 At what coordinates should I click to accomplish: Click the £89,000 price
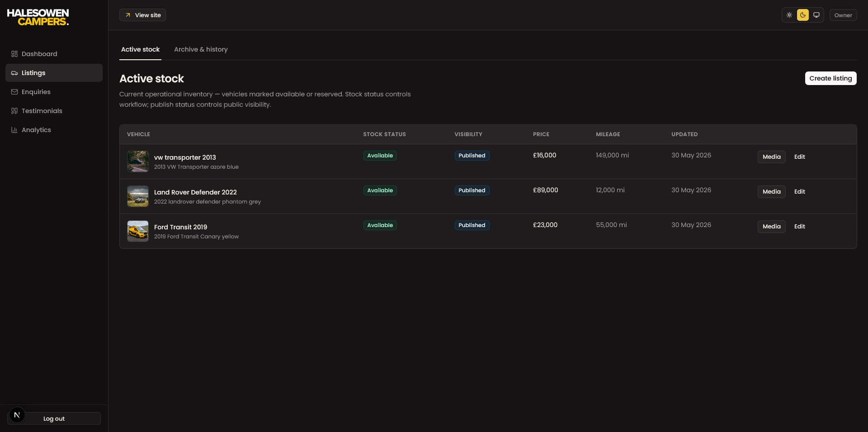pyautogui.click(x=545, y=190)
